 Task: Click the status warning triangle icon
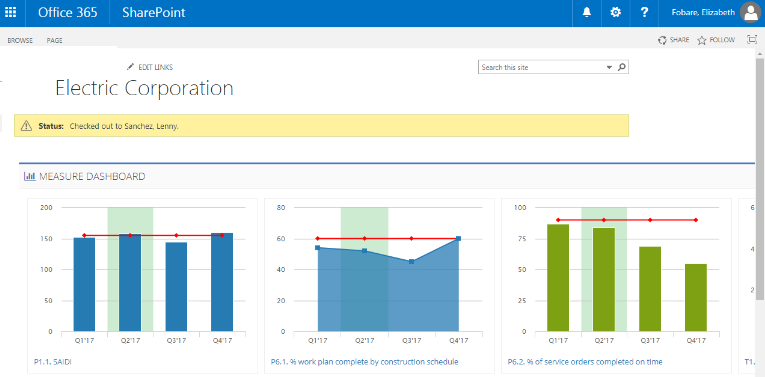26,126
